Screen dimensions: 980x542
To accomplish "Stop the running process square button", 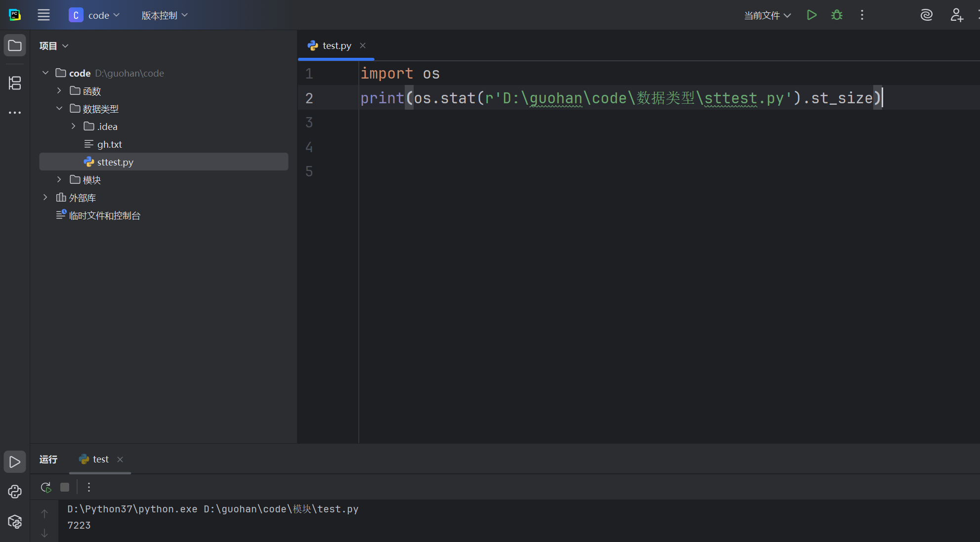I will (65, 488).
